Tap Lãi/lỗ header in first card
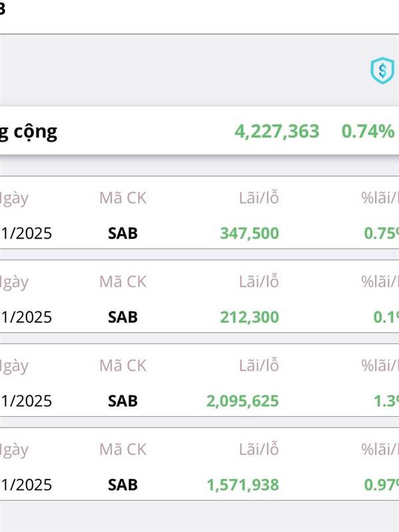Screen dimensions: 399x532 259,198
